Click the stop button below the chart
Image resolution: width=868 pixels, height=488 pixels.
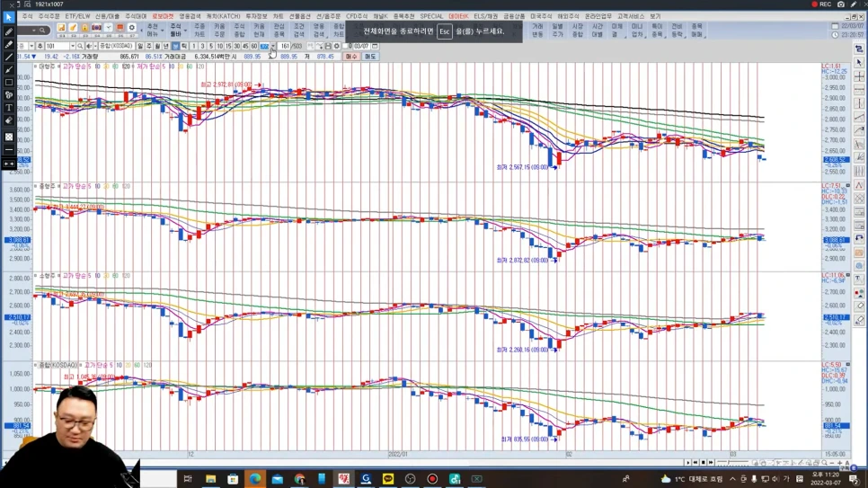703,463
